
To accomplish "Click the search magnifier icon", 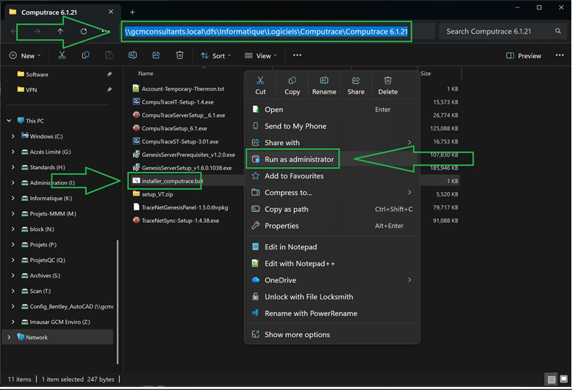I will [x=558, y=31].
